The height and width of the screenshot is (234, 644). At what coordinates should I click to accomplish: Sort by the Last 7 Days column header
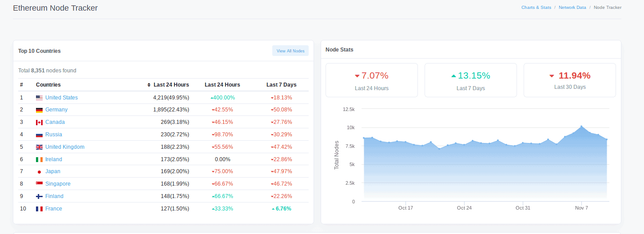tap(281, 85)
